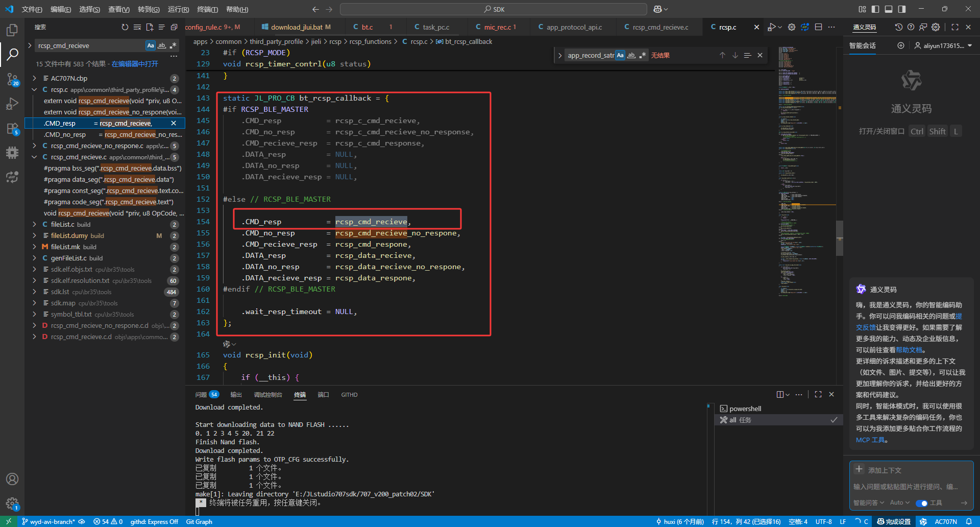980x527 pixels.
Task: Open help icon in Tongyi Lingma panel
Action: [x=911, y=27]
